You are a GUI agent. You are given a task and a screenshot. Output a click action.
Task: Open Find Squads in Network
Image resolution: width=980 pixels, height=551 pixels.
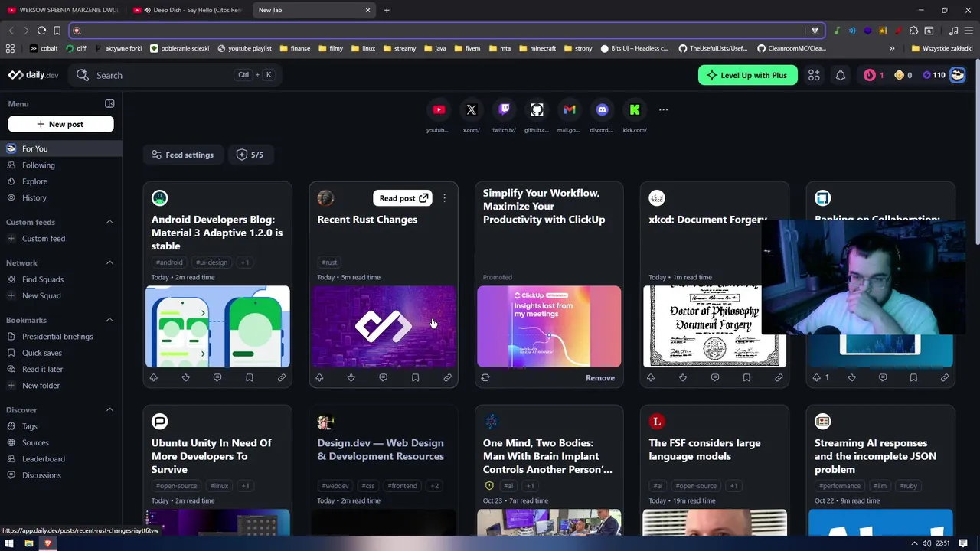point(60,279)
